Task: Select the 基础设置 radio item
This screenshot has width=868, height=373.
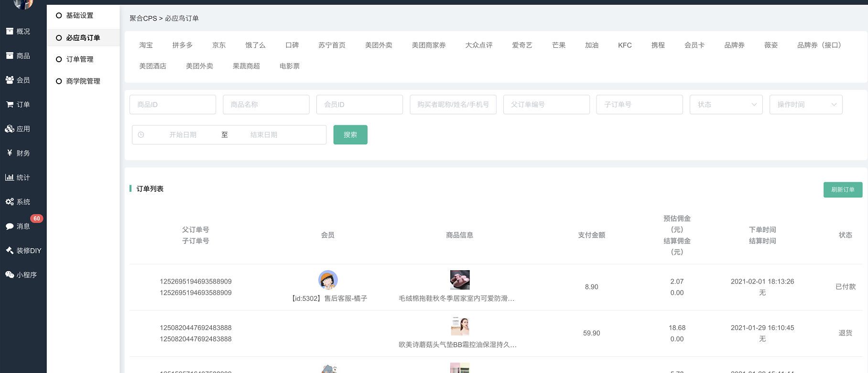Action: click(x=59, y=16)
